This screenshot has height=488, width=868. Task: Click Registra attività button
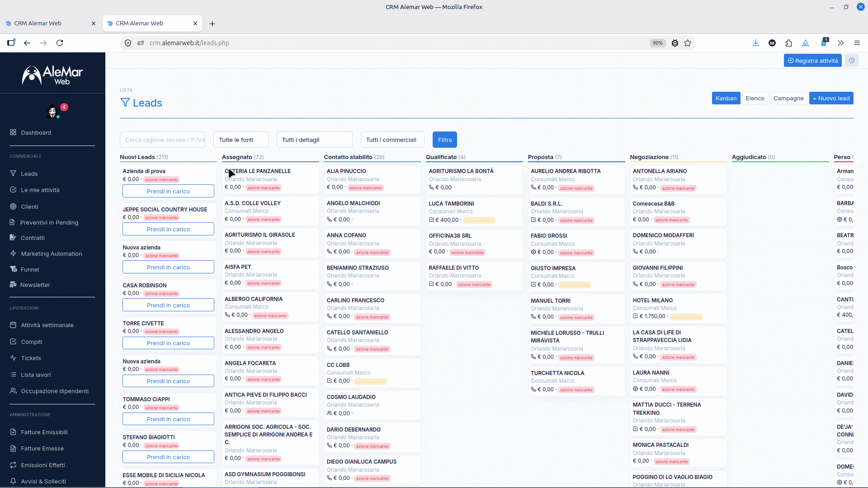(x=813, y=61)
